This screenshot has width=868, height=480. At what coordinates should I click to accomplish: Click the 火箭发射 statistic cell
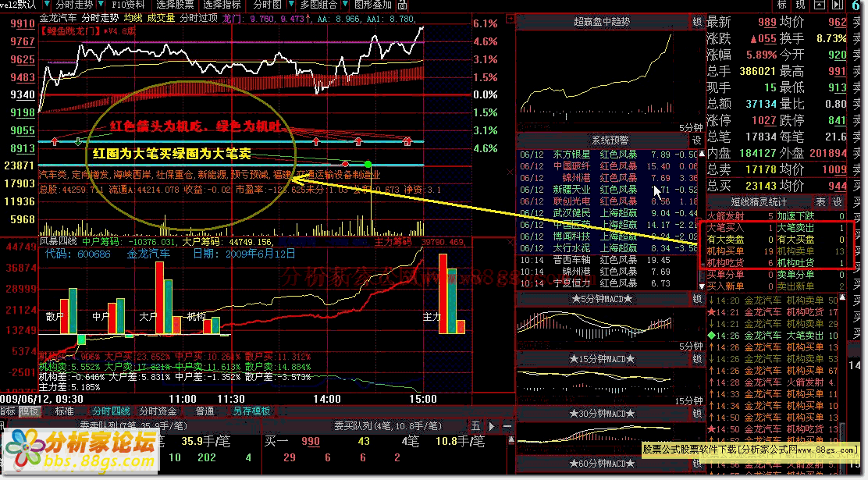(740, 216)
